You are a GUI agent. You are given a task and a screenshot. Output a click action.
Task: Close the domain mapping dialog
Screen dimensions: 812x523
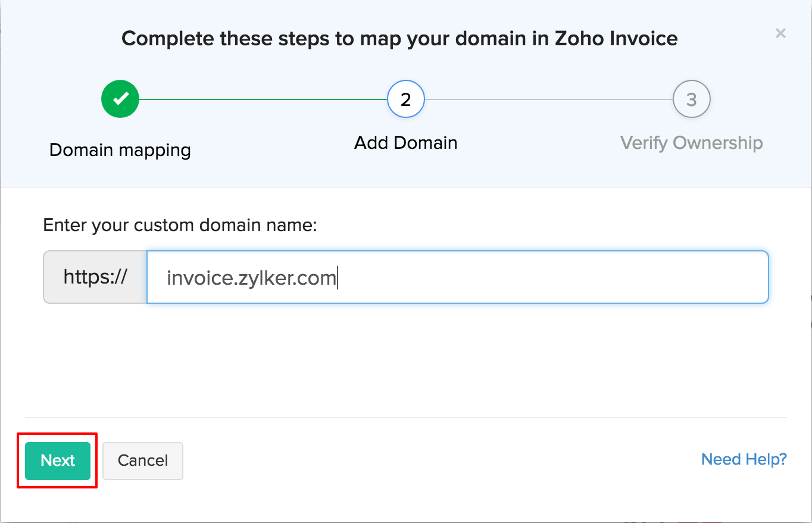pos(780,34)
